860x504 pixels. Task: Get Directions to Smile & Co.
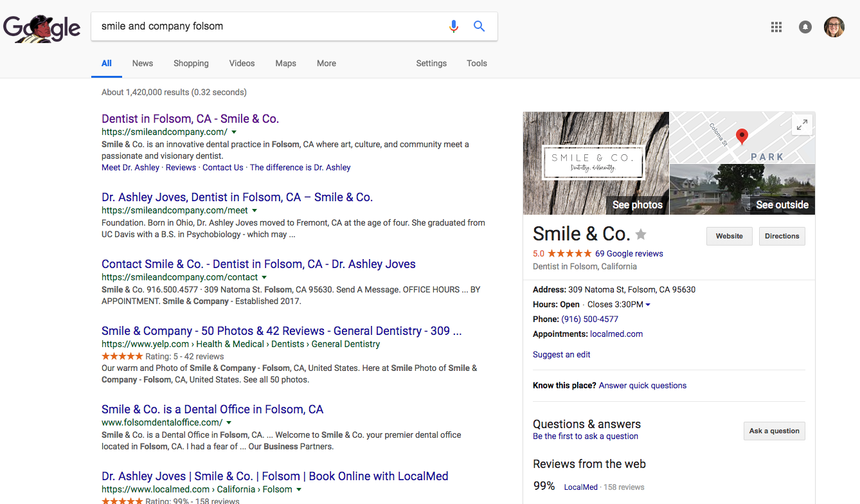point(782,236)
